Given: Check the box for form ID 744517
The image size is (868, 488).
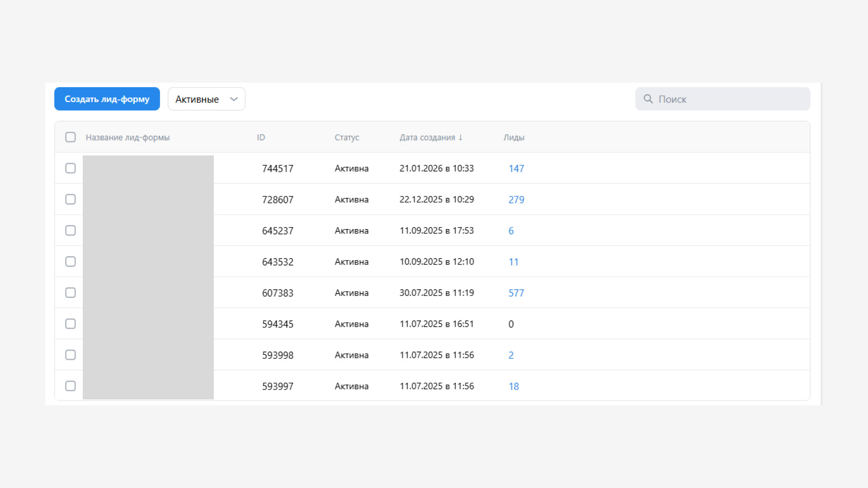Looking at the screenshot, I should pyautogui.click(x=71, y=169).
